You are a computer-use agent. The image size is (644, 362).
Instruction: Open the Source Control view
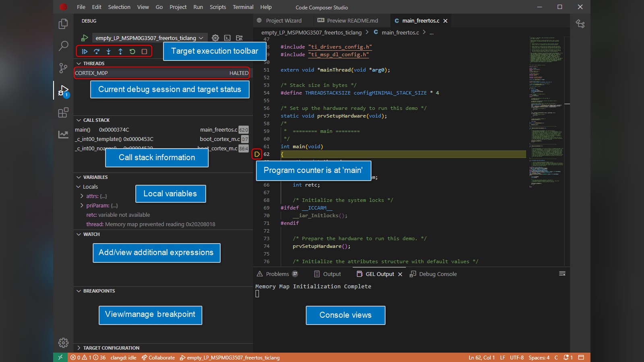(x=63, y=68)
